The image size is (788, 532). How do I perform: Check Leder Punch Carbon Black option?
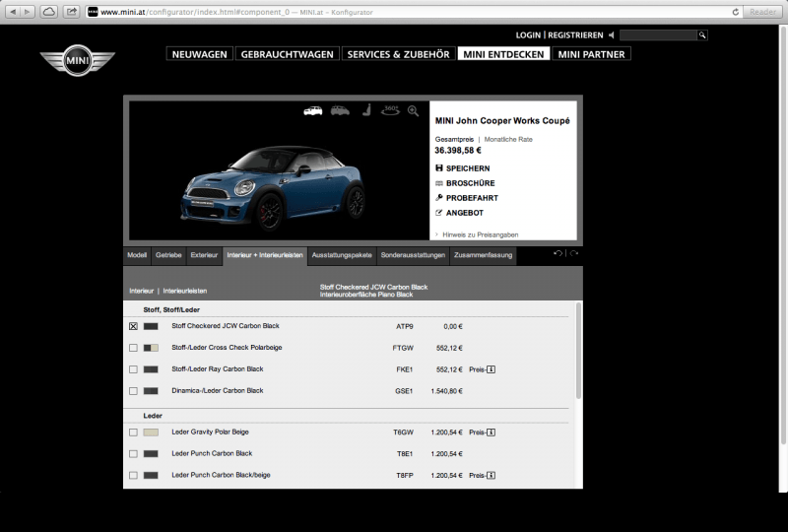click(x=133, y=454)
